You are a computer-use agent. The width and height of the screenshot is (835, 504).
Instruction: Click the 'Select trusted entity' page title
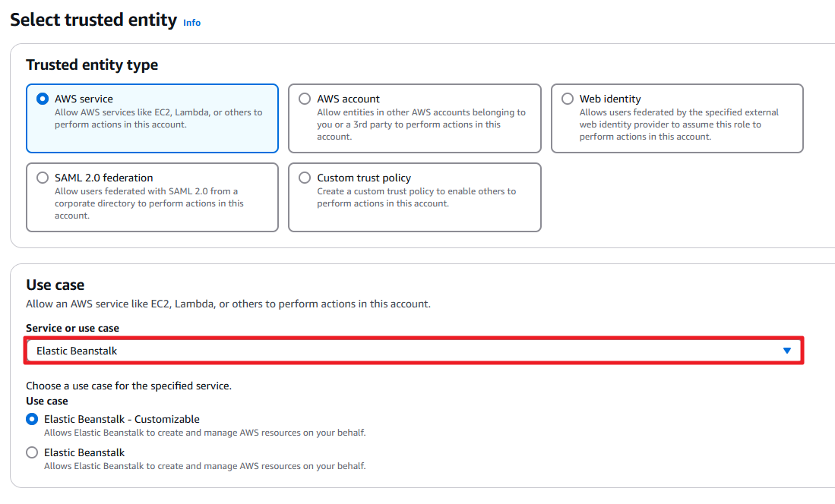coord(93,20)
